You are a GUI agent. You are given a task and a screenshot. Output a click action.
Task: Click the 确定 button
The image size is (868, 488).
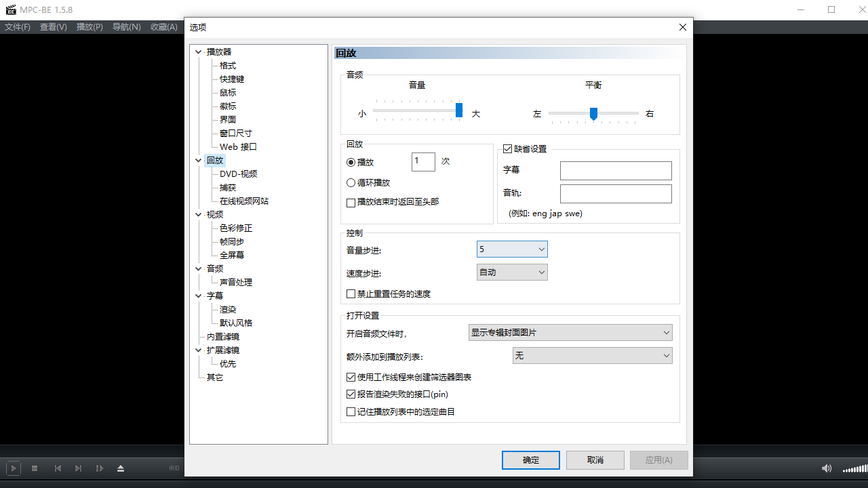point(530,460)
